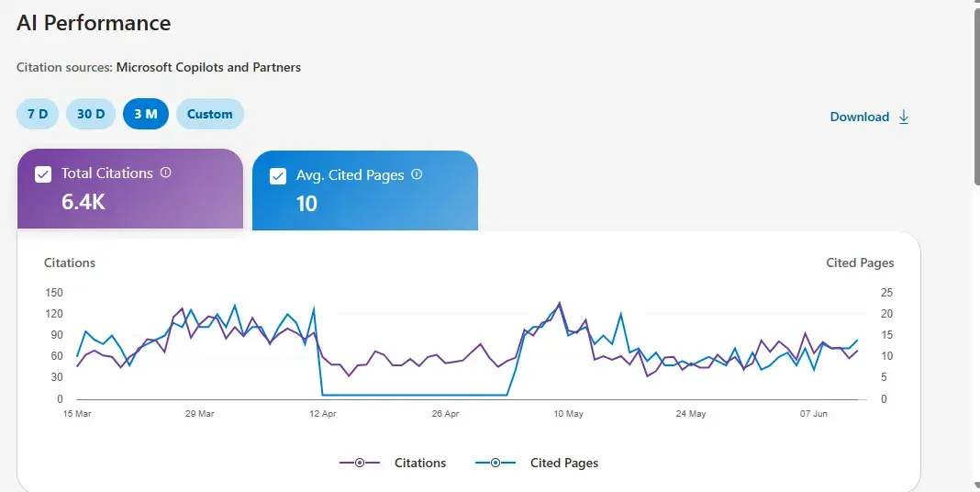Viewport: 980px width, 492px height.
Task: Click the 12 Apr axis label
Action: coord(323,414)
